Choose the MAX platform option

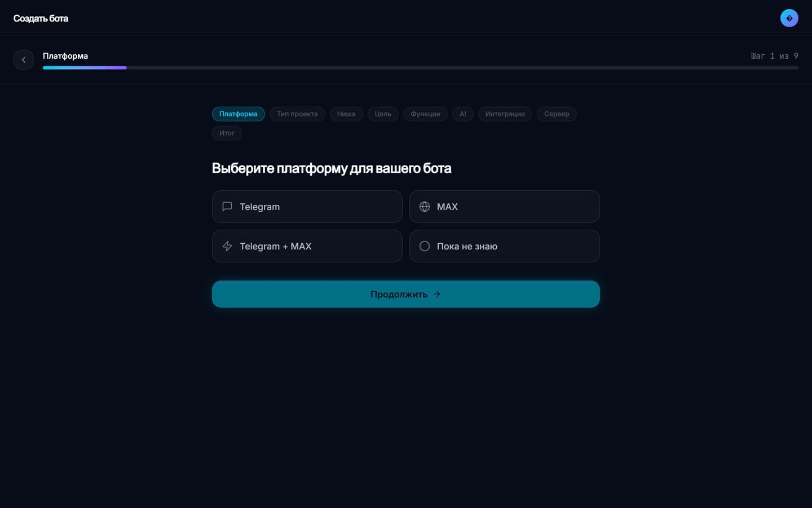point(505,207)
